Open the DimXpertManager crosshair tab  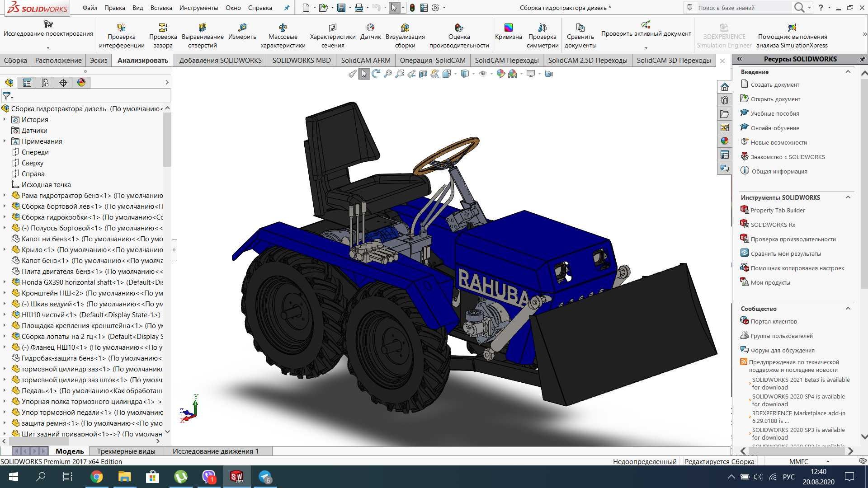point(63,83)
